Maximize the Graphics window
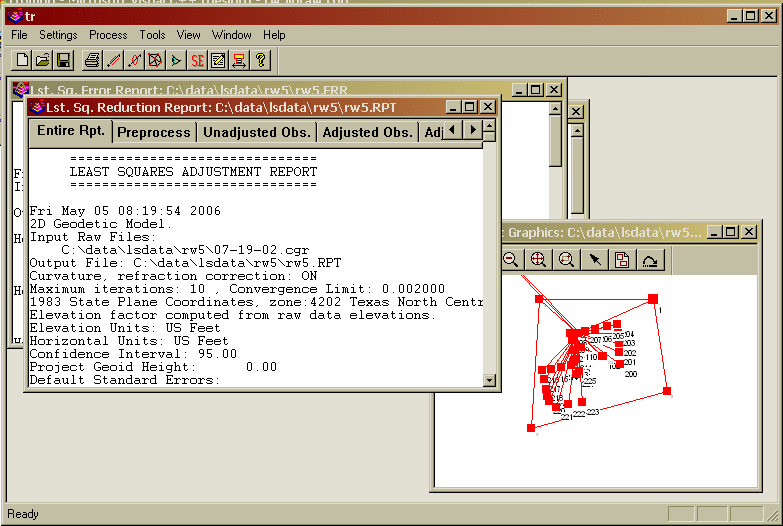The width and height of the screenshot is (783, 526). (731, 232)
